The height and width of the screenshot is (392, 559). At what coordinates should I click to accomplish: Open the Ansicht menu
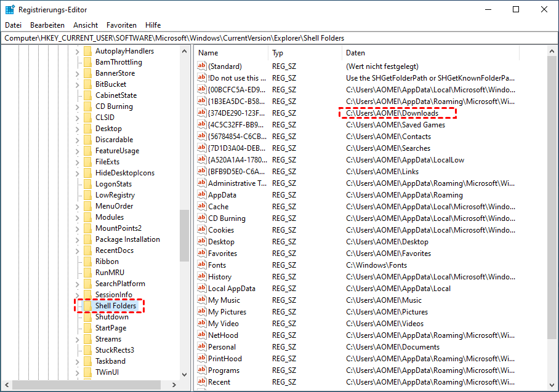point(85,25)
